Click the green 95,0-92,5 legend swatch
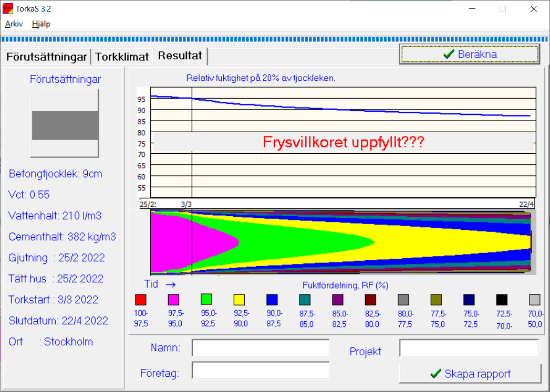 pos(206,299)
